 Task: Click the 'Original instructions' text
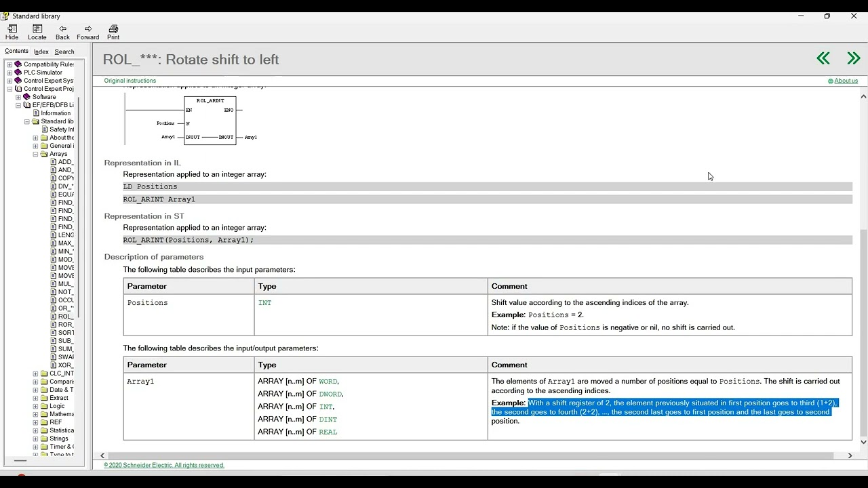point(130,81)
